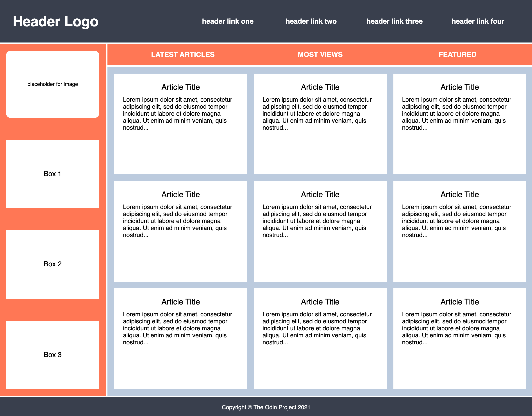
Task: Open header link one
Action: (228, 21)
